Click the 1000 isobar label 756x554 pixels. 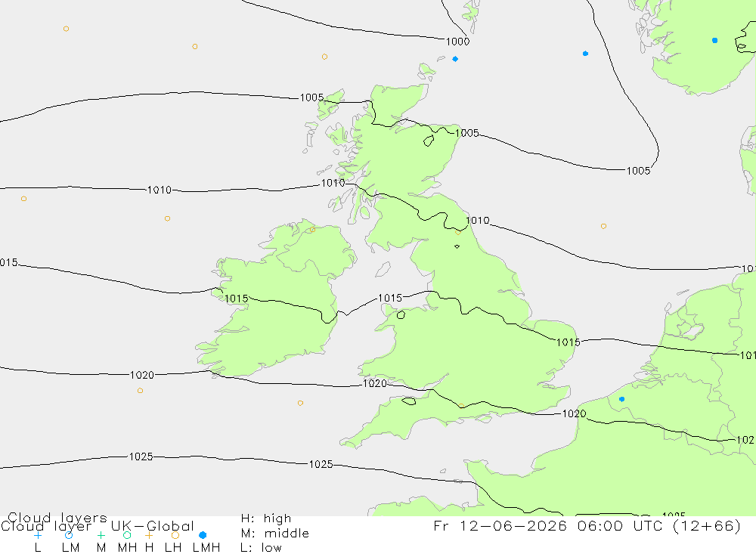pyautogui.click(x=457, y=42)
